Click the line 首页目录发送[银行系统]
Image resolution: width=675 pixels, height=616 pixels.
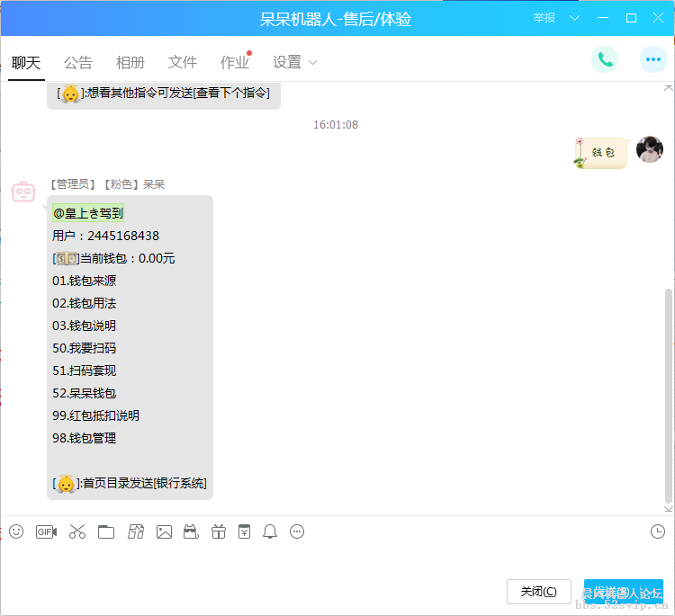coord(129,484)
